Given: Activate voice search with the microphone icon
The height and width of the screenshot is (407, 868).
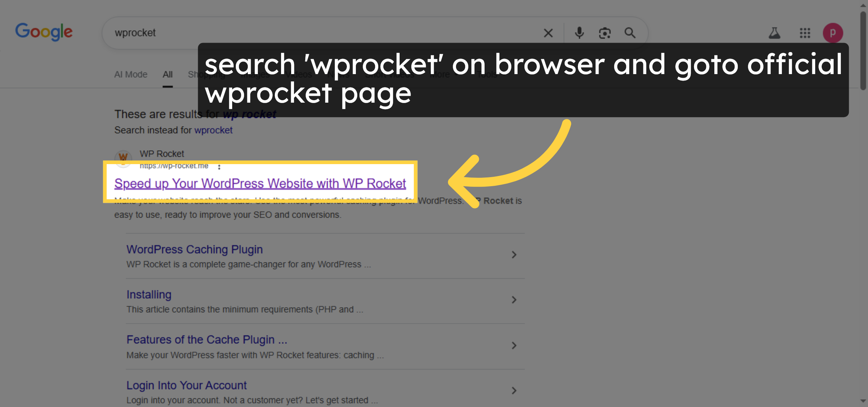Looking at the screenshot, I should coord(579,33).
